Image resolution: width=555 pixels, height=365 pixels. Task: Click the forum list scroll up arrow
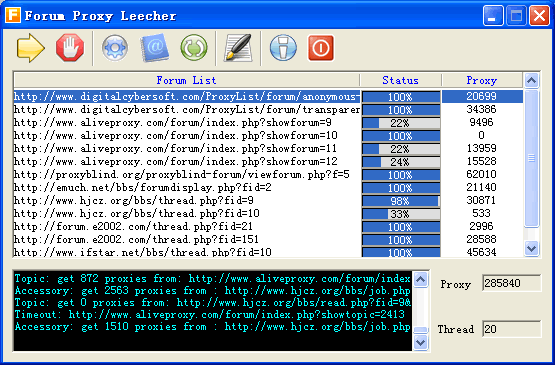point(531,80)
